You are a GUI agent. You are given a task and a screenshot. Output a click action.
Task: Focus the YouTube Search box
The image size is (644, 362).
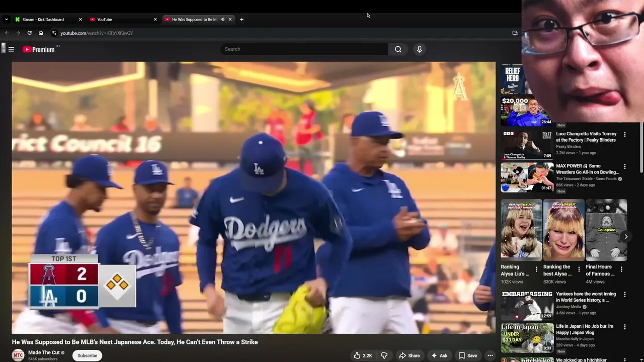pos(304,49)
